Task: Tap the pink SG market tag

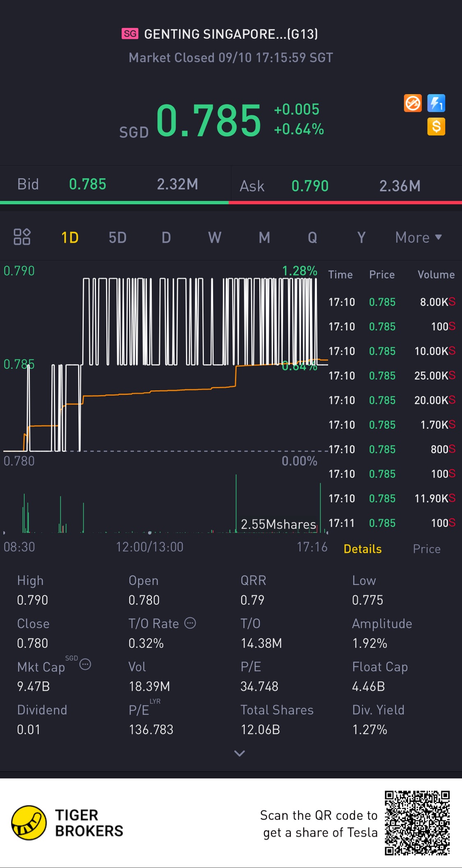Action: coord(130,34)
